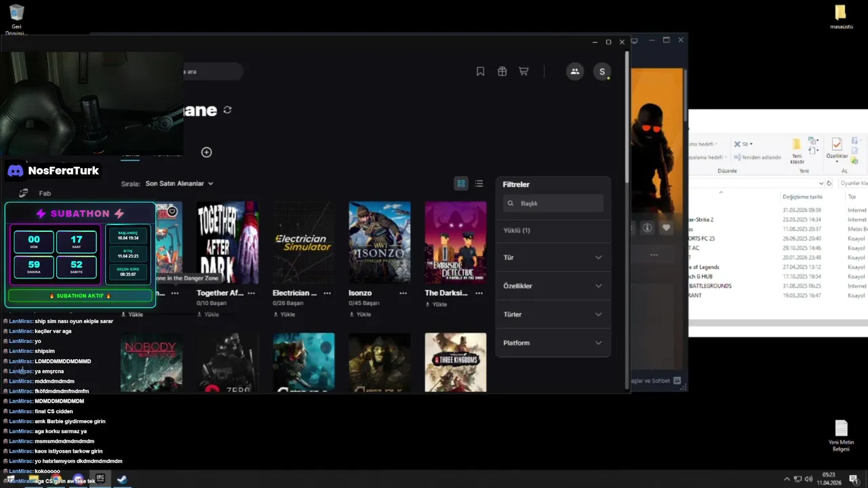Open the profile avatar labeled S
868x488 pixels.
601,71
